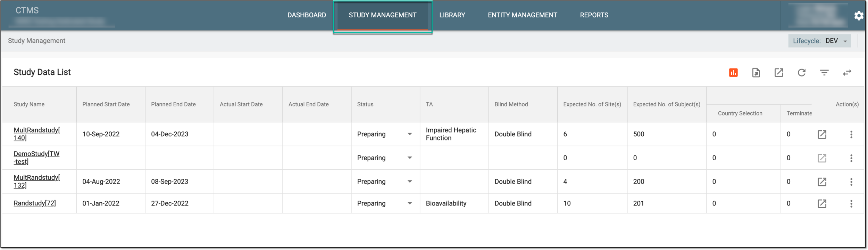Click the Planned Start Date column header
Screen dimensions: 868x250
tap(106, 104)
